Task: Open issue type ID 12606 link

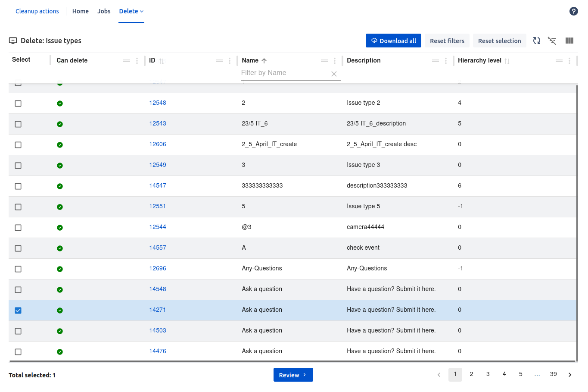Action: (158, 144)
